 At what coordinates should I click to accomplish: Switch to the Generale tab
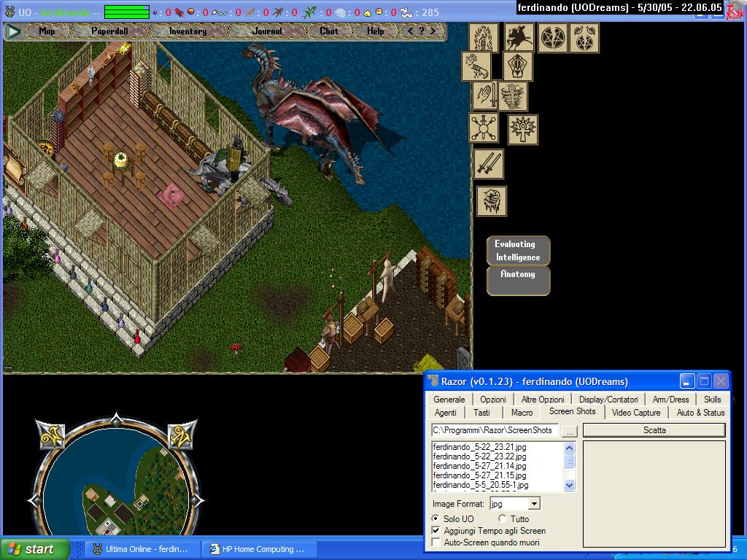click(x=449, y=399)
